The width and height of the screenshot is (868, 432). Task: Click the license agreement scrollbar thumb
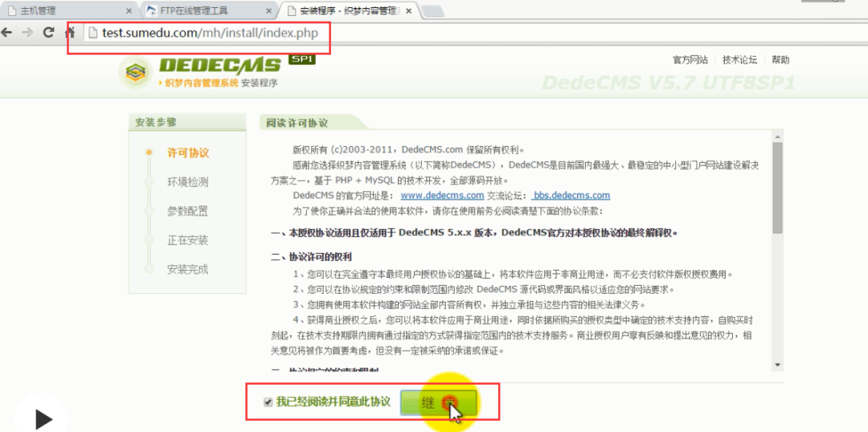pos(777,188)
